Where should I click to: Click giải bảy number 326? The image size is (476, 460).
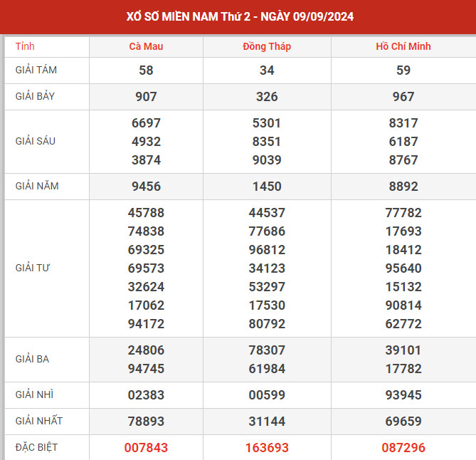coord(267,97)
